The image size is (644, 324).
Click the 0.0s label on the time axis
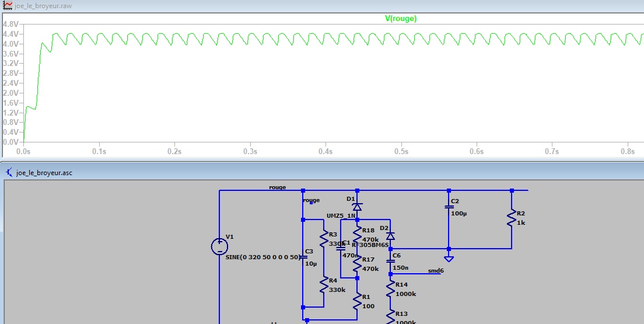[x=23, y=151]
